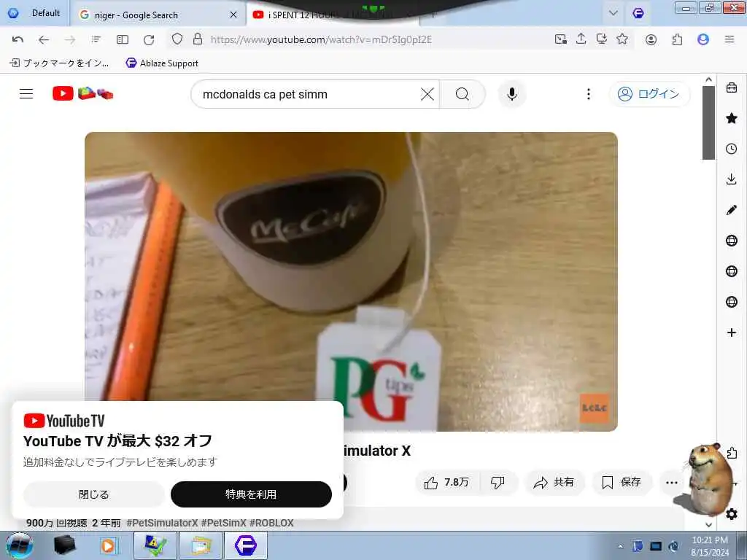The width and height of the screenshot is (747, 560).
Task: Open the Floorp browser taskbar button
Action: [x=245, y=545]
